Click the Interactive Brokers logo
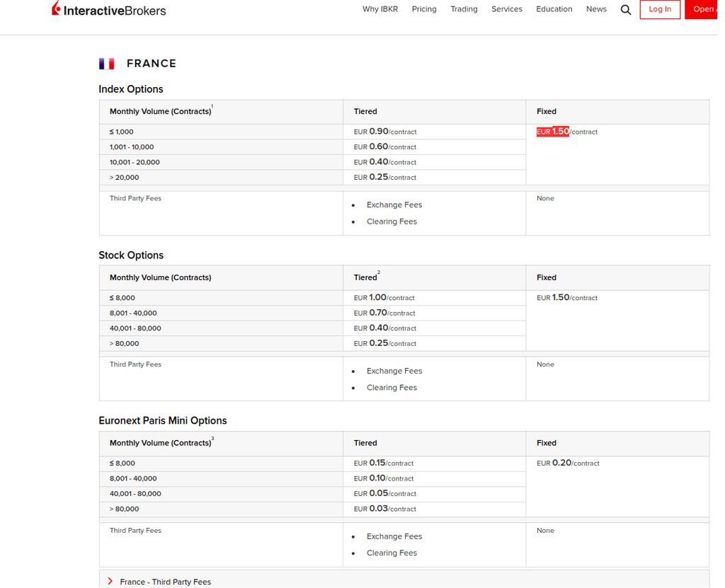Viewport: 725px width, 588px height. pyautogui.click(x=108, y=9)
